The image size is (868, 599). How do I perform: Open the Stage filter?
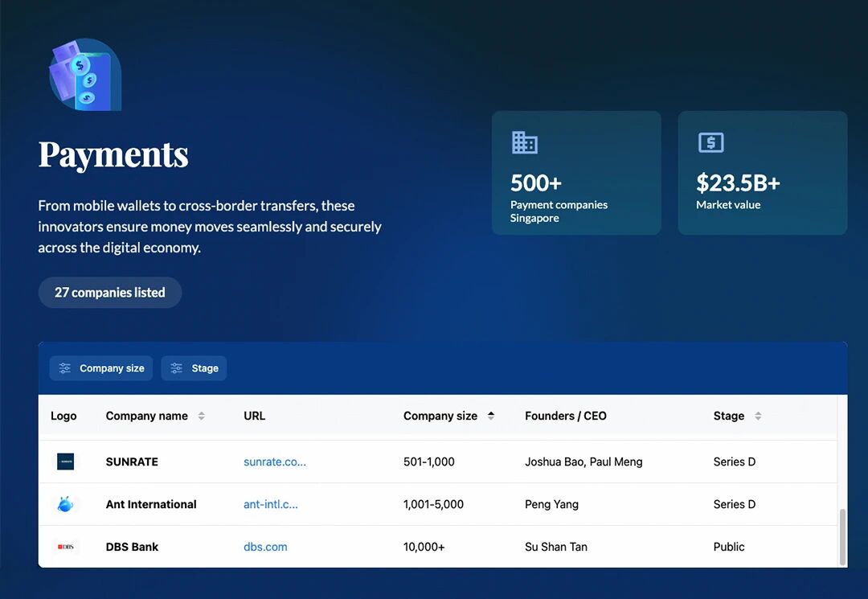194,368
